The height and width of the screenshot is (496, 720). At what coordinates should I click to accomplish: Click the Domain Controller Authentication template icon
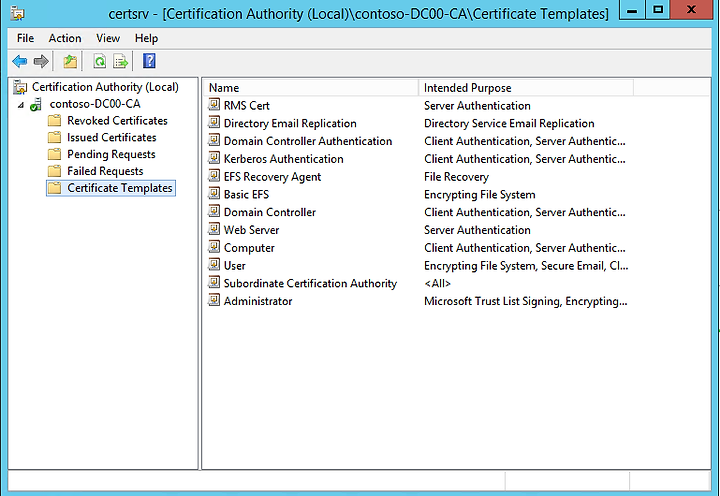coord(214,141)
